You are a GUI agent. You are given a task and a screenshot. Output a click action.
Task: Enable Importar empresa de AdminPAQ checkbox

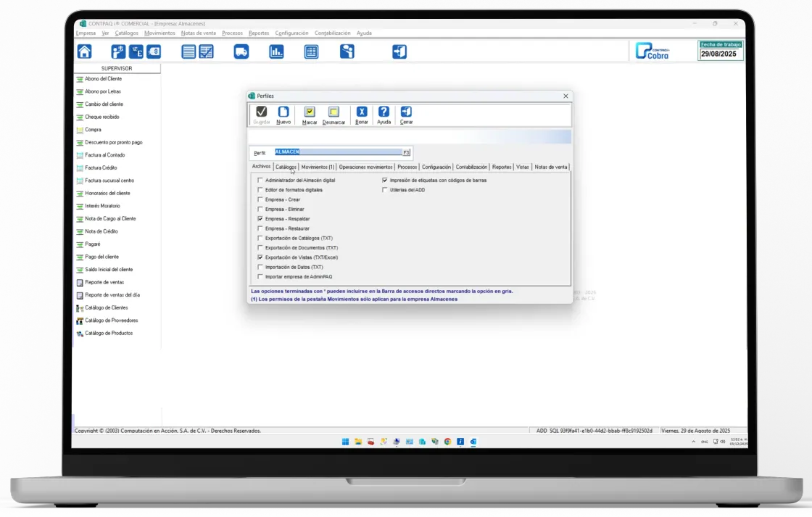tap(260, 277)
